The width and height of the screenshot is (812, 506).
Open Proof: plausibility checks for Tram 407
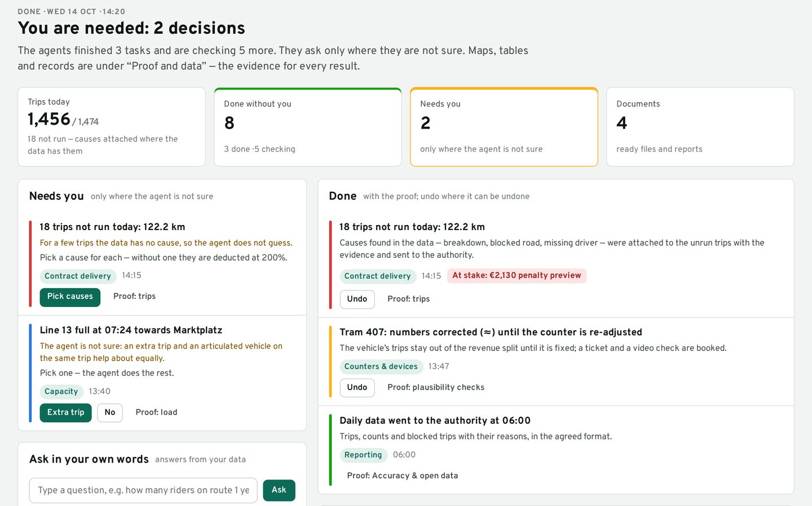point(436,388)
